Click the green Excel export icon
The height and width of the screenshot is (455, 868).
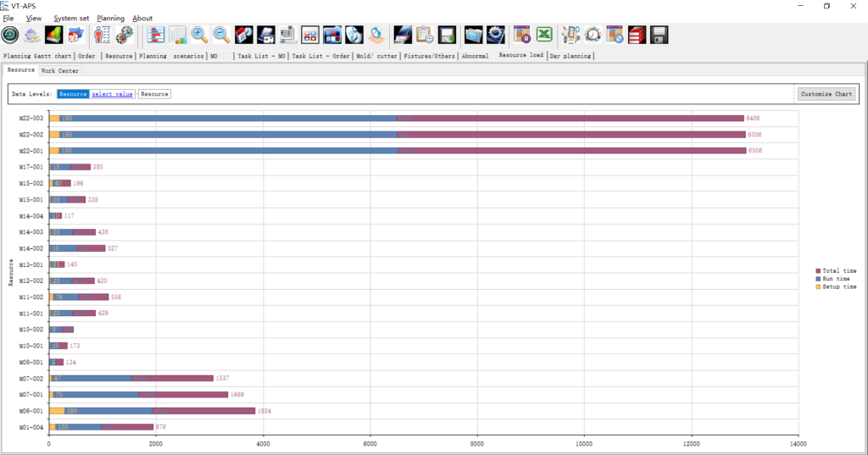click(544, 35)
